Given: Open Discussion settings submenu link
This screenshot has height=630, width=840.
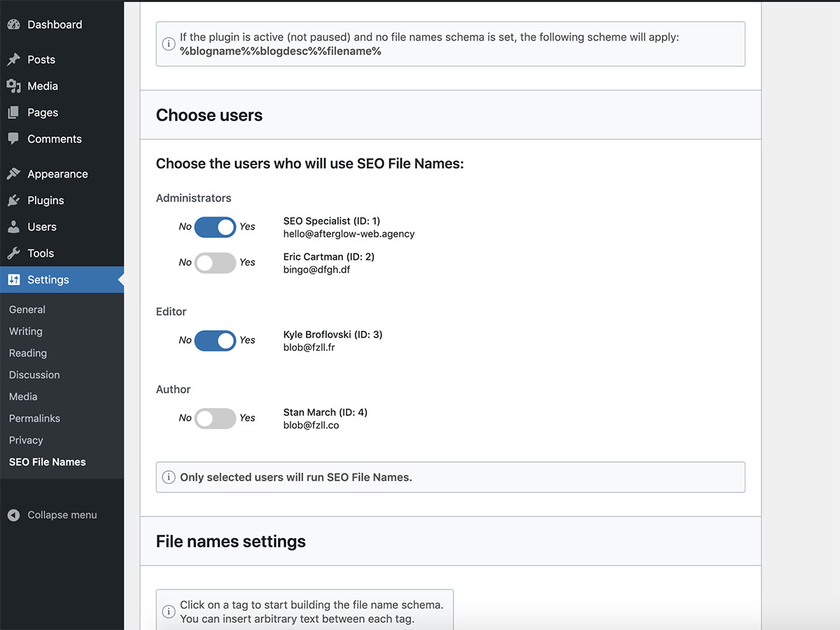Looking at the screenshot, I should [34, 374].
